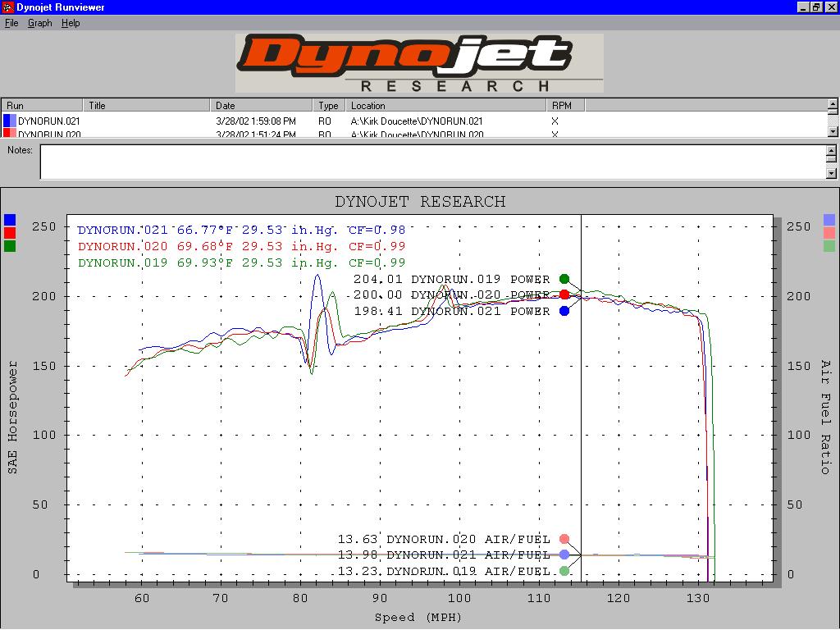Viewport: 840px width, 630px height.
Task: Select the pink air/fuel swatch at right
Action: click(829, 233)
